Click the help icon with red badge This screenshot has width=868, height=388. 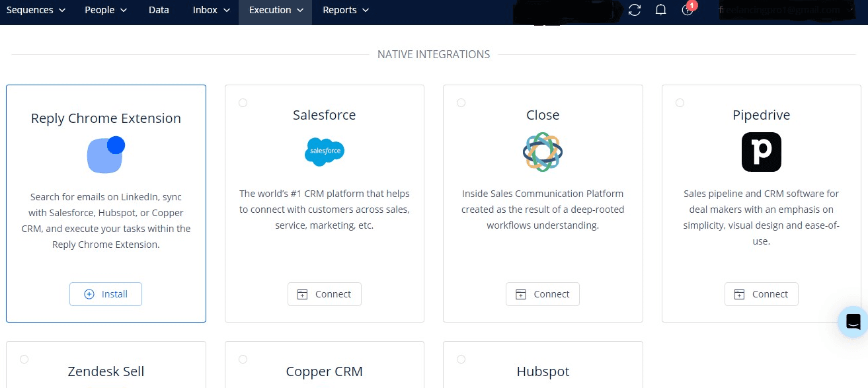click(688, 11)
